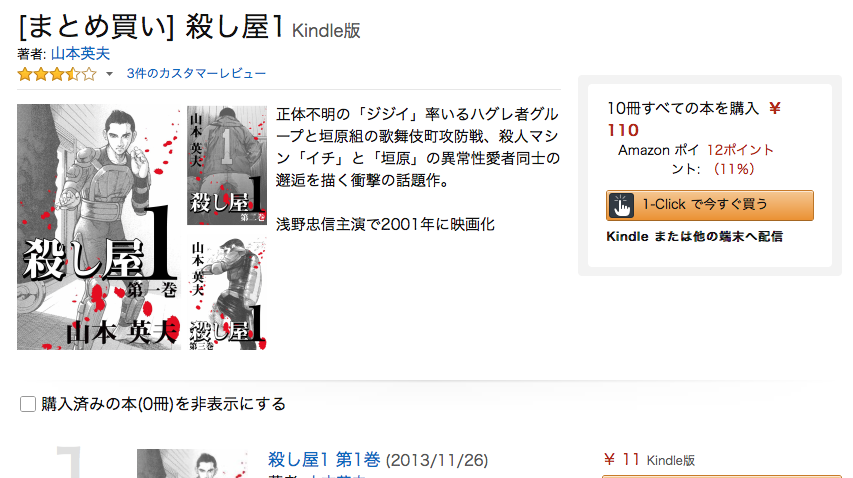Click the 購入済みの本(0冊)を非表示にする label
Screen dimensions: 853x478
point(163,404)
